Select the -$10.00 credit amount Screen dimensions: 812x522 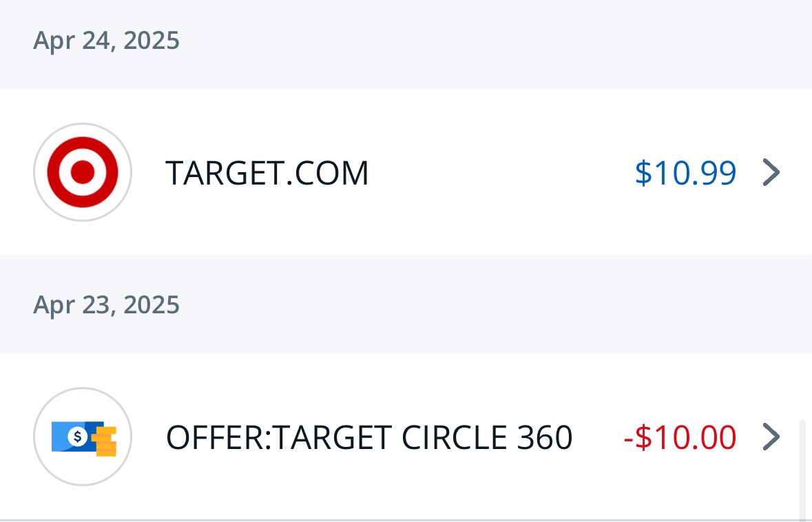click(x=680, y=437)
